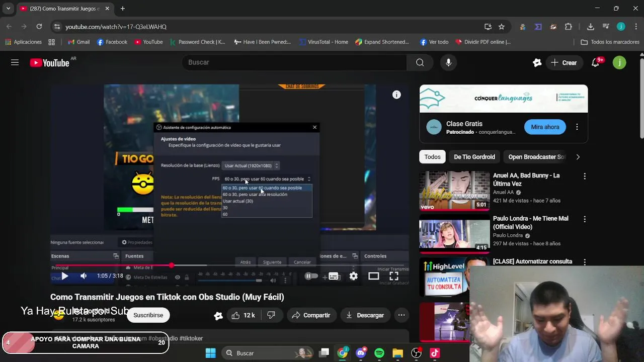
Task: Open Chrome downloads
Action: pos(591,27)
